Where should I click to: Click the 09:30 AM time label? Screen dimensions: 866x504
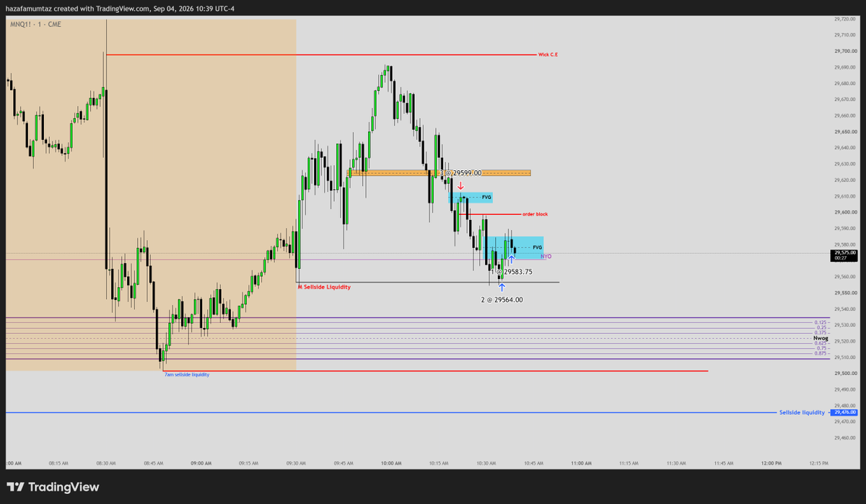[296, 463]
